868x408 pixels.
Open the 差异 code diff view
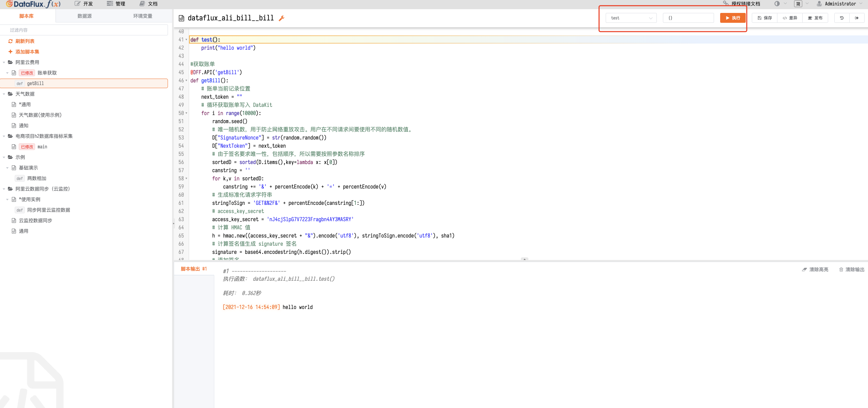pos(790,18)
